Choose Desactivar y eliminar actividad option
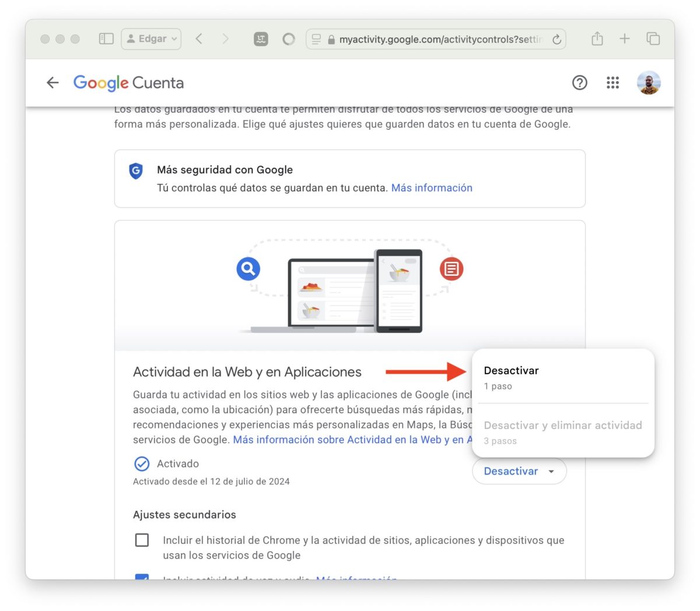Viewport: 700px width, 611px height. 563,432
